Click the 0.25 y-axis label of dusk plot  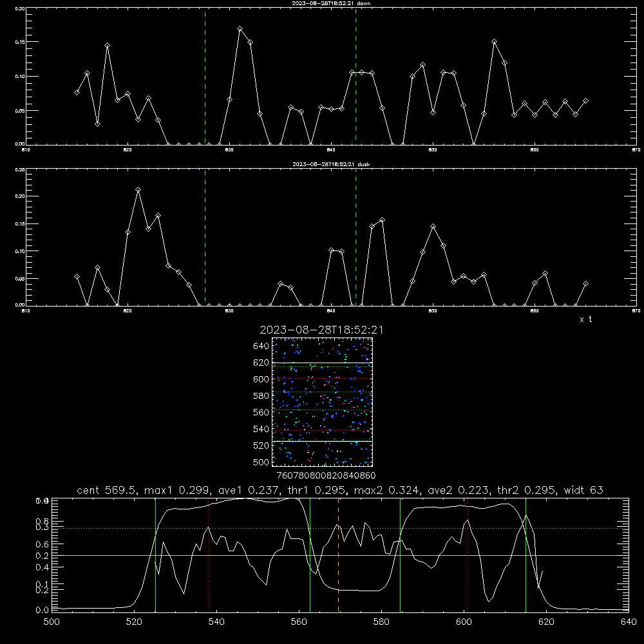tap(20, 169)
